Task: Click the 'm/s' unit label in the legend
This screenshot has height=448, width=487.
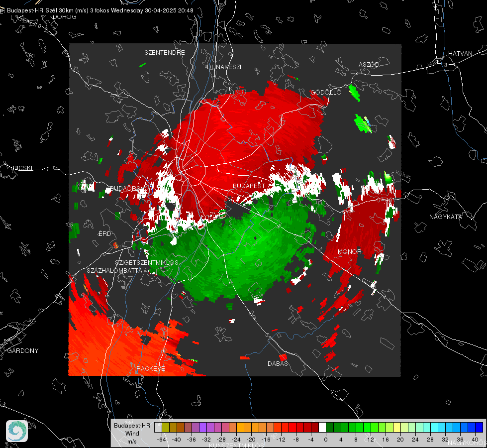Action: tap(132, 442)
